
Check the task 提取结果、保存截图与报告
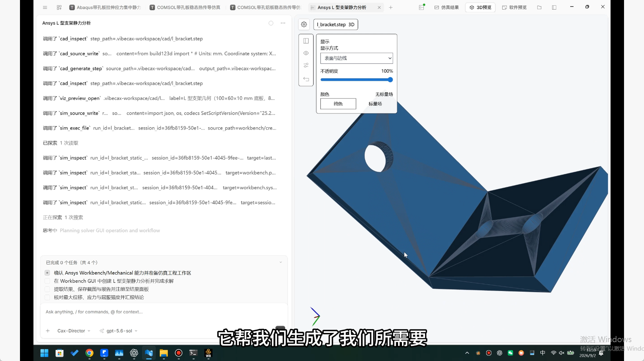47,289
